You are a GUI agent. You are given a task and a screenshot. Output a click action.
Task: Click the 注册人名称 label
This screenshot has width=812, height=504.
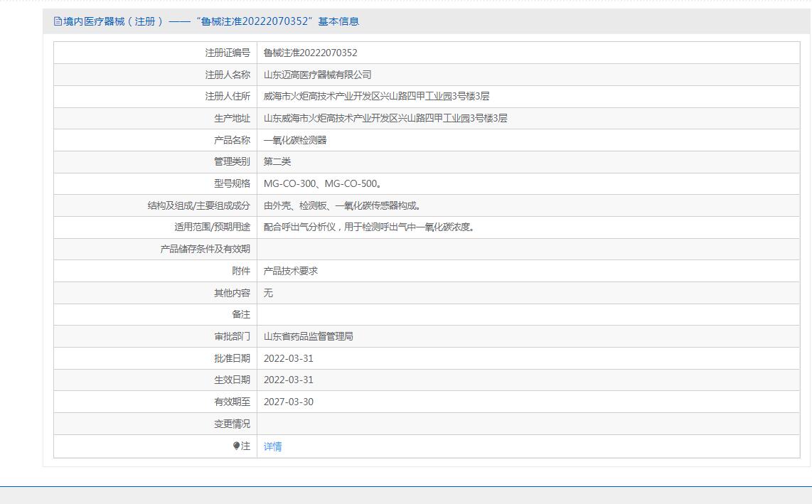(228, 75)
